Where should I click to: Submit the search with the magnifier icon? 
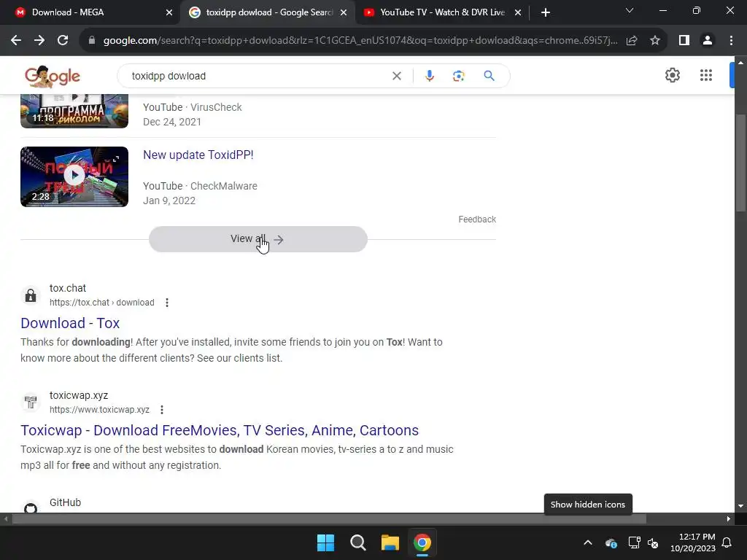489,76
